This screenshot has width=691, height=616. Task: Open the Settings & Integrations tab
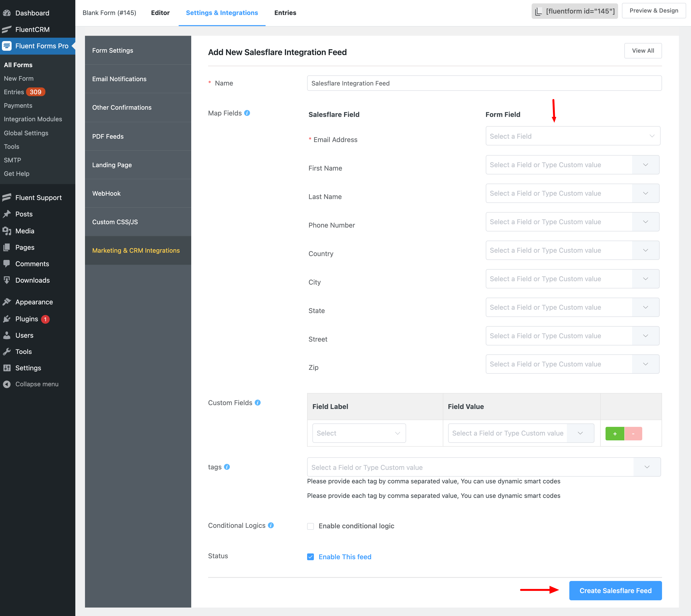[x=222, y=13]
